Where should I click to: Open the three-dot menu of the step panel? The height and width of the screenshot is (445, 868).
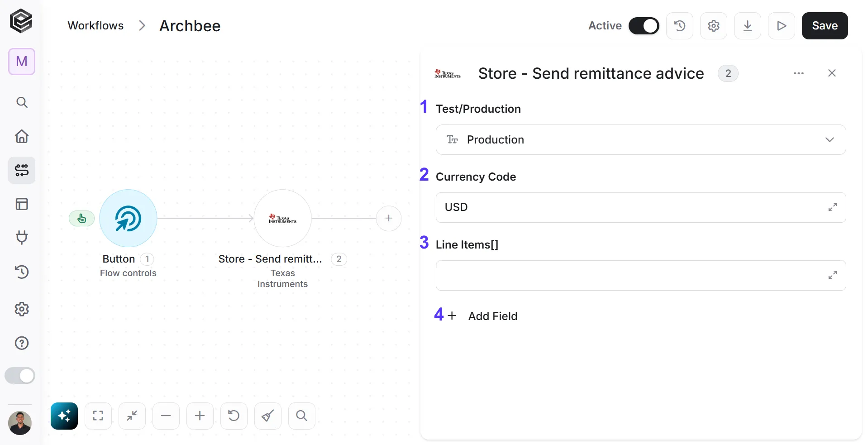point(799,73)
